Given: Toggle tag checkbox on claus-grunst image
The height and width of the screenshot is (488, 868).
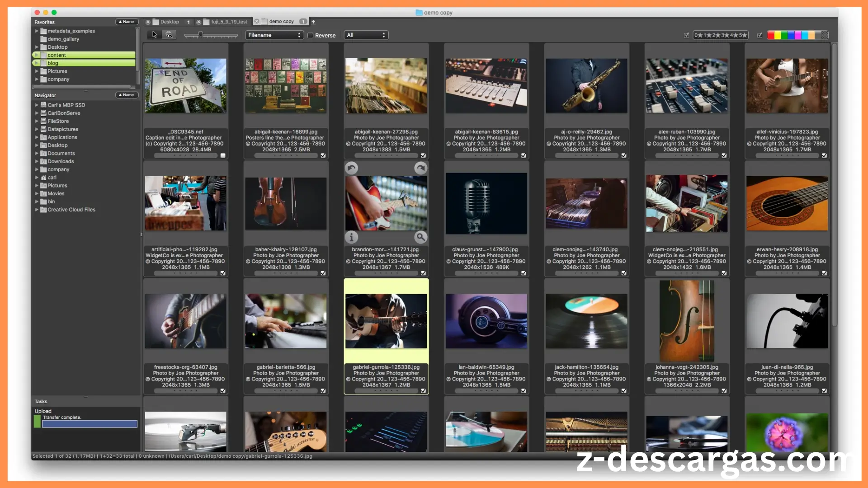Looking at the screenshot, I should click(x=524, y=273).
